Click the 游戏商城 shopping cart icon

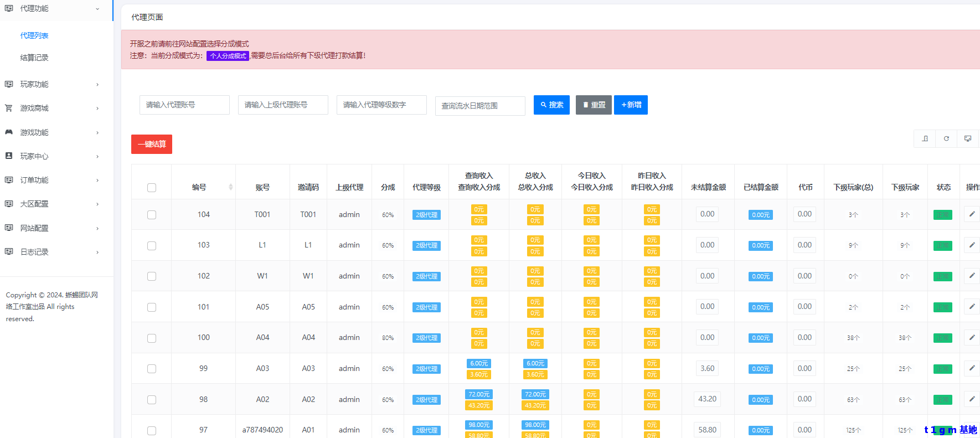point(9,108)
